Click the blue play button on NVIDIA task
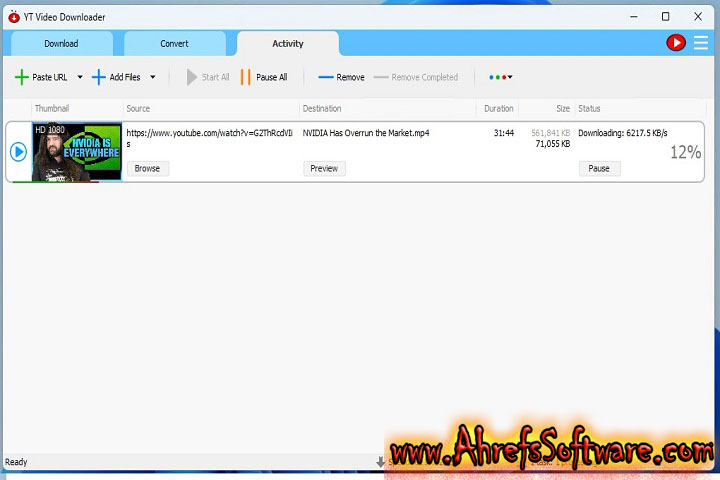Viewport: 720px width, 480px height. (18, 152)
